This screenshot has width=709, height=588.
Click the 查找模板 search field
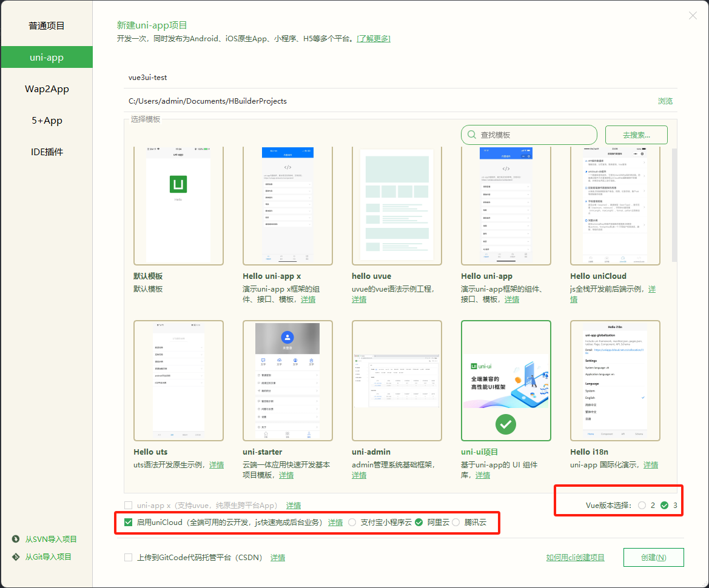coord(529,135)
